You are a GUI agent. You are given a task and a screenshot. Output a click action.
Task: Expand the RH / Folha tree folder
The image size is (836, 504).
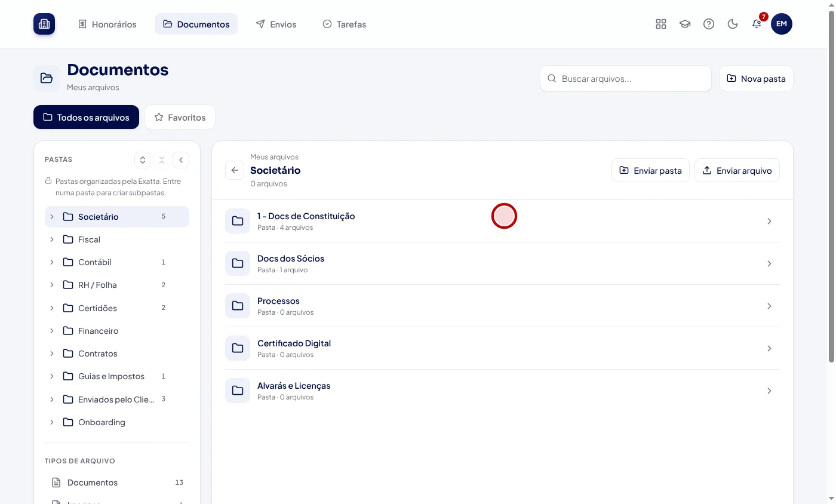tap(52, 285)
